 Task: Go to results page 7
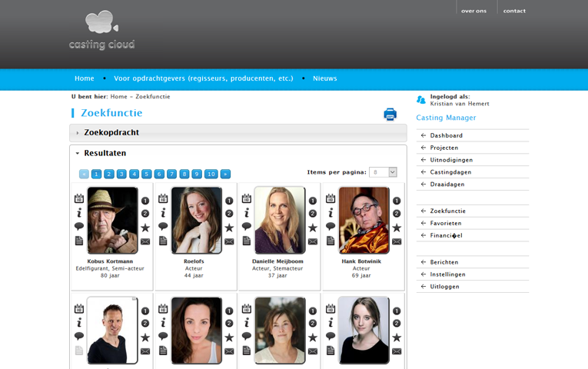(171, 174)
